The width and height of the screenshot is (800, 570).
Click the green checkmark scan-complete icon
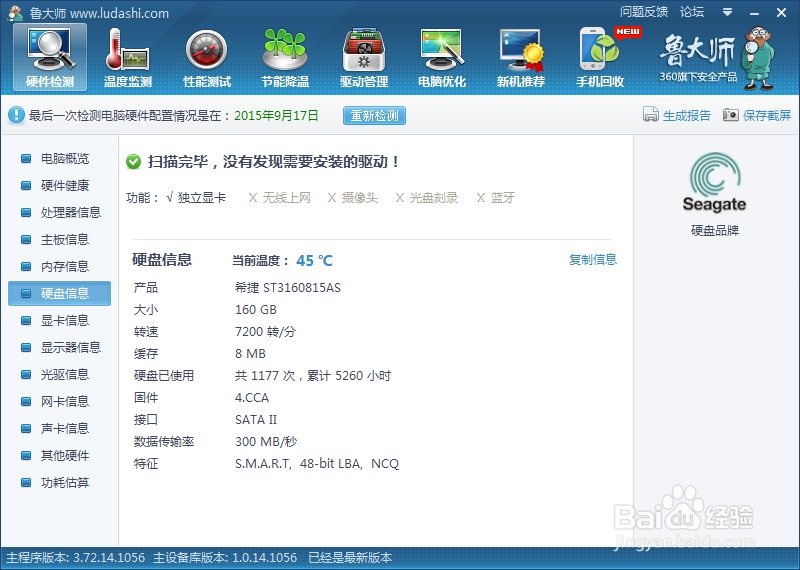point(133,162)
